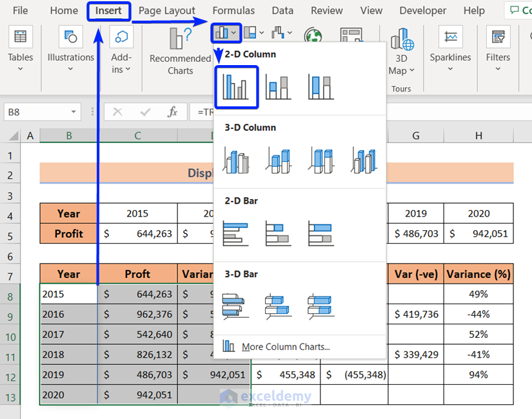Open the Formulas ribbon tab
Viewport: 532px width, 419px height.
tap(233, 11)
